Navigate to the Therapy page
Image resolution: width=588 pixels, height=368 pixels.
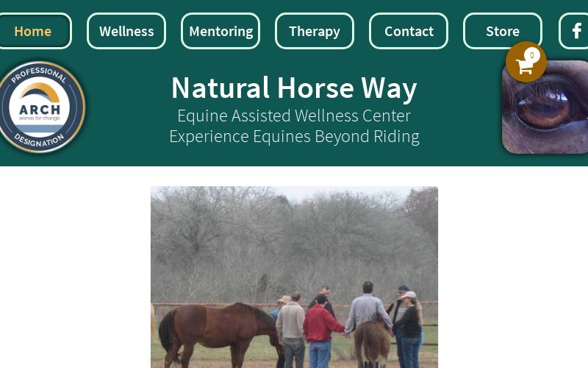(315, 31)
